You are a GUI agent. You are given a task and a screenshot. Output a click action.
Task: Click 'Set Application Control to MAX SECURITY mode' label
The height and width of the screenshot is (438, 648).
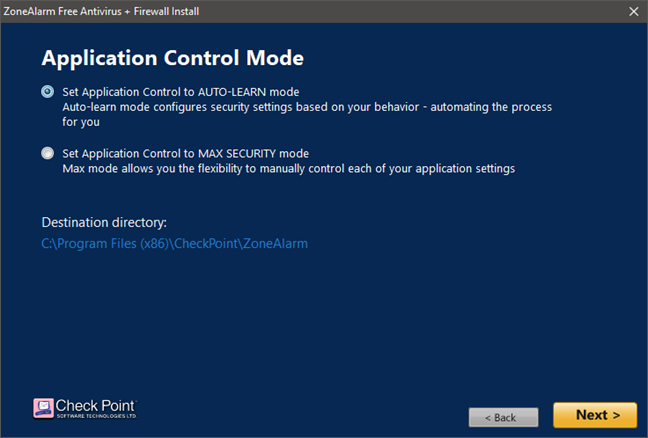click(x=186, y=153)
